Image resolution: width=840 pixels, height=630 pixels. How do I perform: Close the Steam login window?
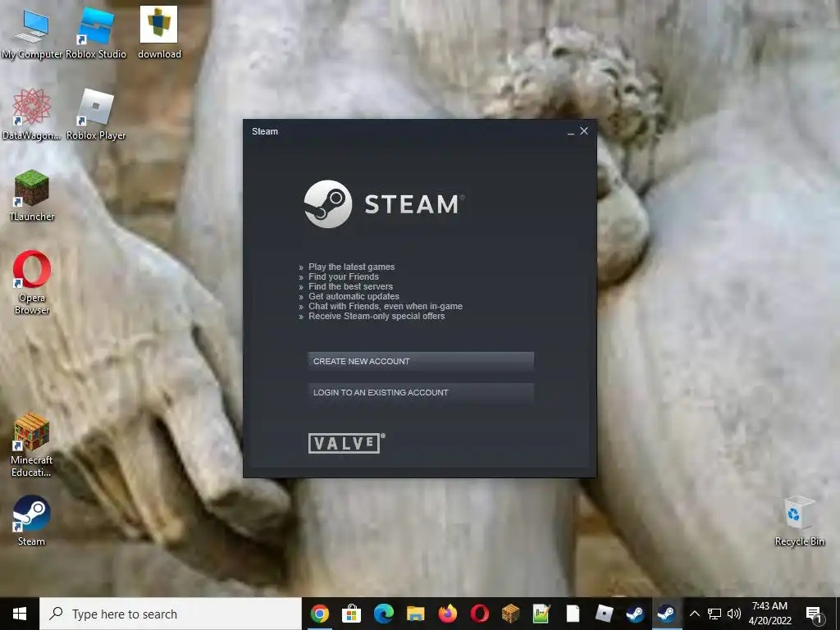pyautogui.click(x=584, y=130)
